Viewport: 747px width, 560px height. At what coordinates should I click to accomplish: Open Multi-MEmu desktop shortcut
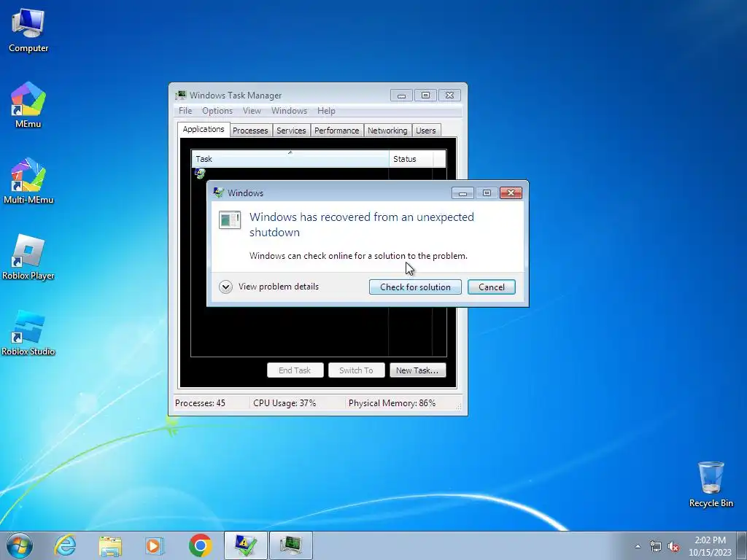tap(28, 182)
